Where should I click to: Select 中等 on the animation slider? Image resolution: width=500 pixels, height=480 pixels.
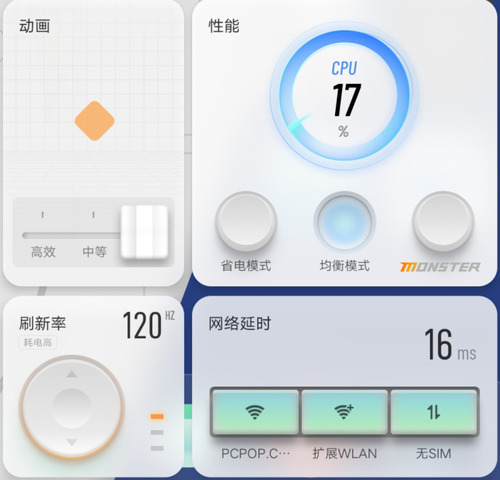94,252
